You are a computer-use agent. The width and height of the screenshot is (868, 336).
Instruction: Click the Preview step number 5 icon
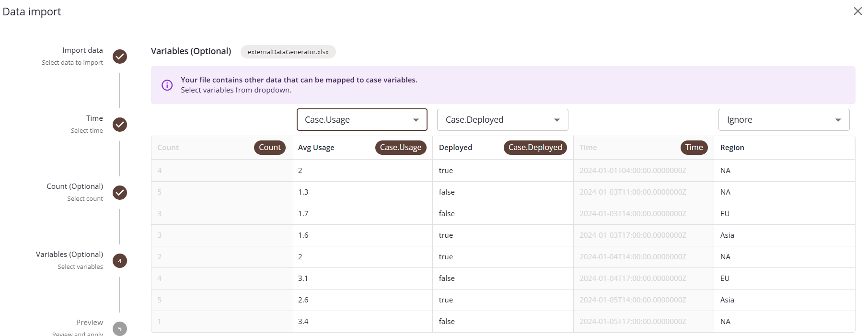(x=120, y=329)
